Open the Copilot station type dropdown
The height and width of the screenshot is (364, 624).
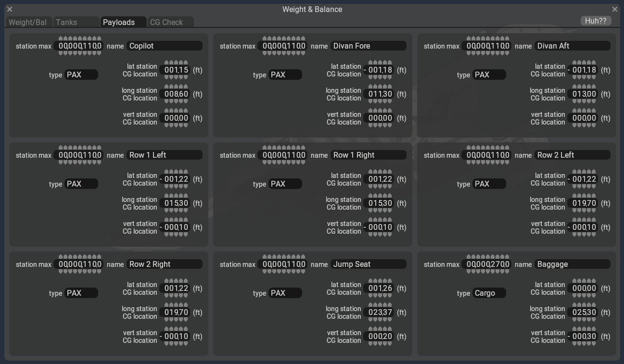coord(81,75)
